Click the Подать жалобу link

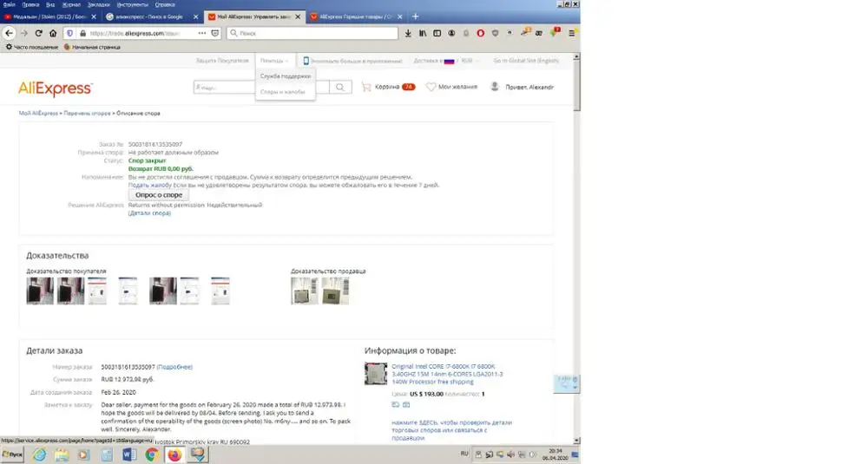coord(149,186)
